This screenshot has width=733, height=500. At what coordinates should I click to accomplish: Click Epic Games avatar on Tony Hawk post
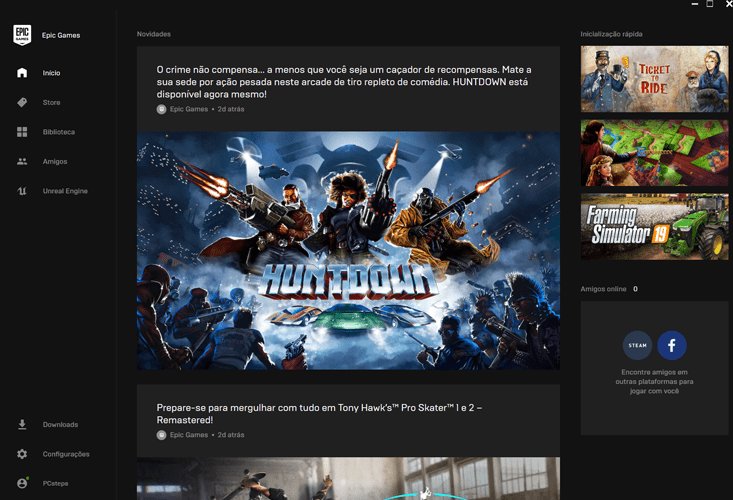pyautogui.click(x=161, y=435)
